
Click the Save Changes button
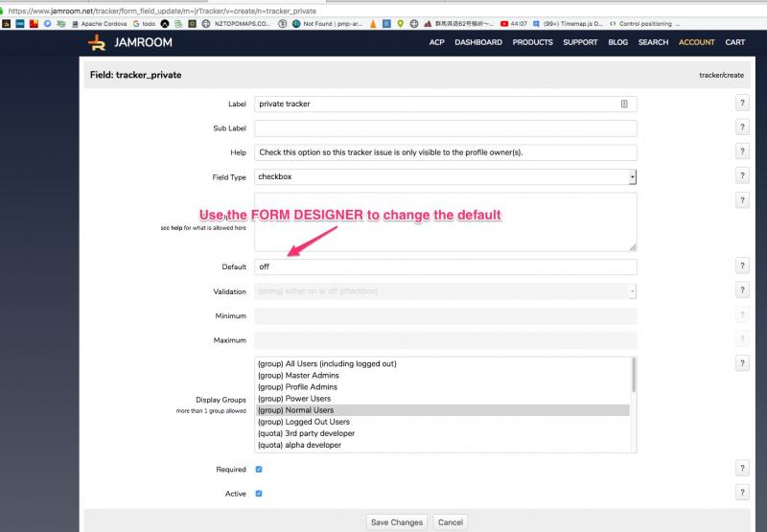point(397,522)
